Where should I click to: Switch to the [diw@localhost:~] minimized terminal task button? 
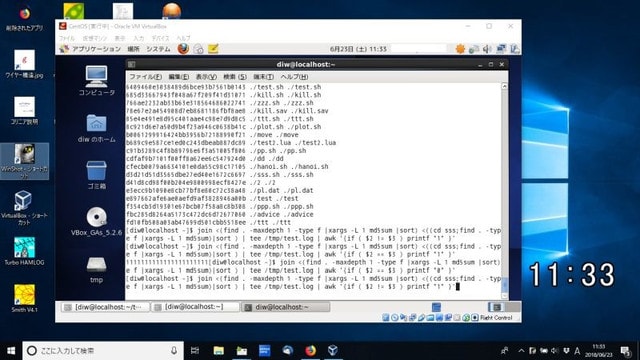[195, 307]
